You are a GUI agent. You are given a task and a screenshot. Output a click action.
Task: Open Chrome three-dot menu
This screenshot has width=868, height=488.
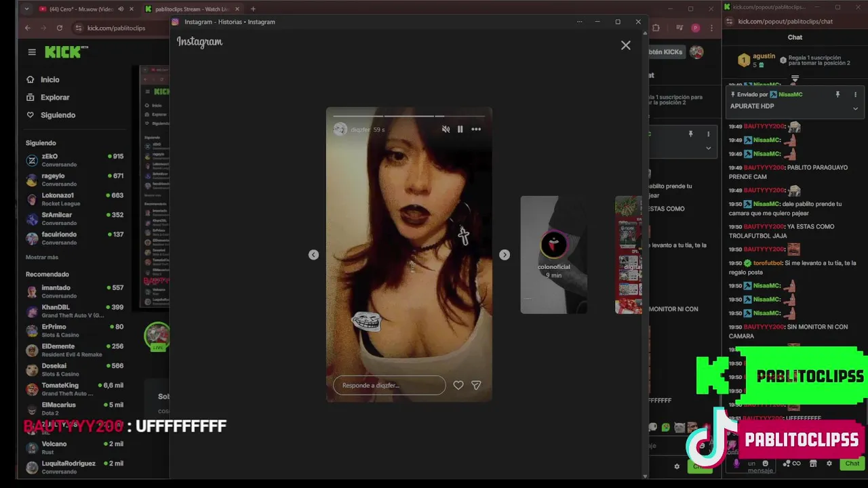point(710,28)
